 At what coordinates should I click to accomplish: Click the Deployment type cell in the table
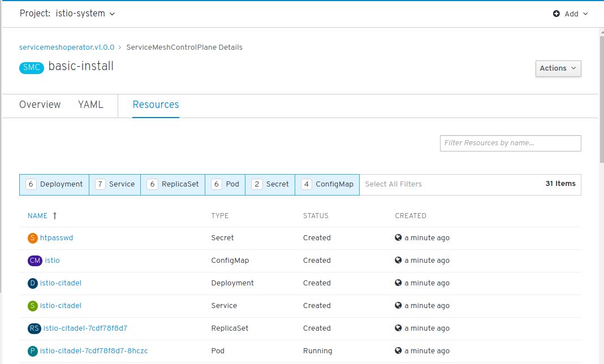pyautogui.click(x=232, y=283)
